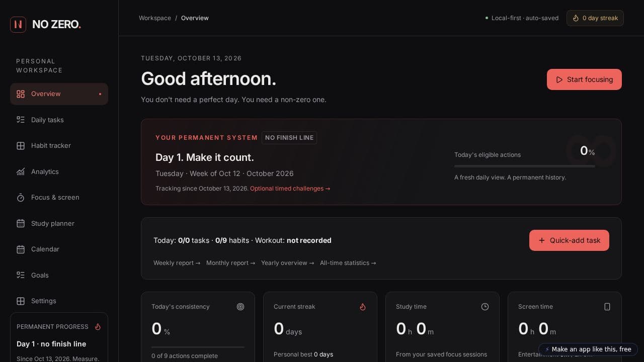Click 'Tracking since October 13, 2026.' text
644x362 pixels.
(x=202, y=189)
